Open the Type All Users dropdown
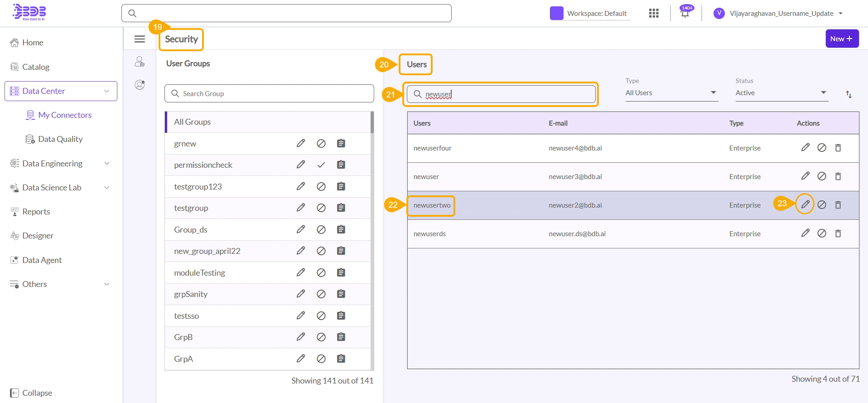868x403 pixels. pyautogui.click(x=671, y=93)
